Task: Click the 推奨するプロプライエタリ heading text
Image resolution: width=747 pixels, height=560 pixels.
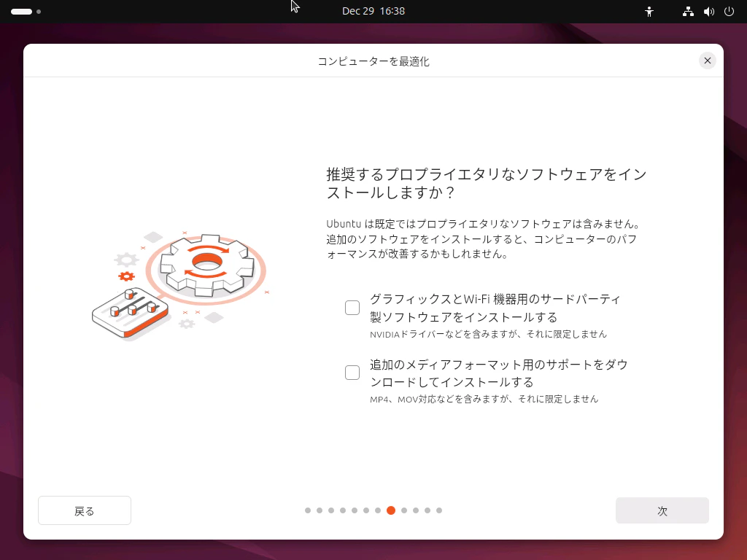Action: point(485,174)
